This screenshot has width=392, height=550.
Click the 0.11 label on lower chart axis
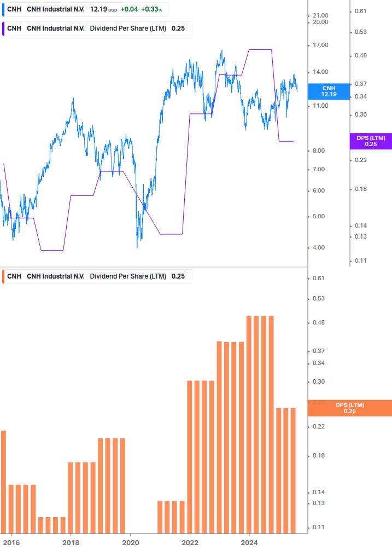tap(319, 527)
